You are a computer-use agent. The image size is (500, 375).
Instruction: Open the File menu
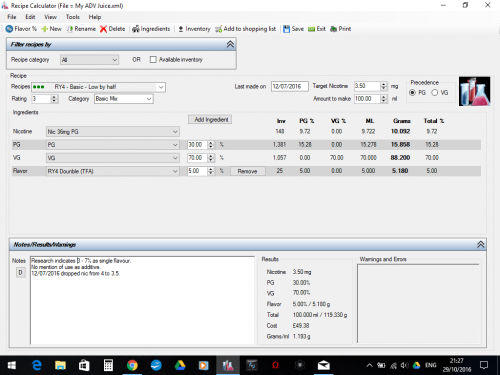(x=12, y=17)
